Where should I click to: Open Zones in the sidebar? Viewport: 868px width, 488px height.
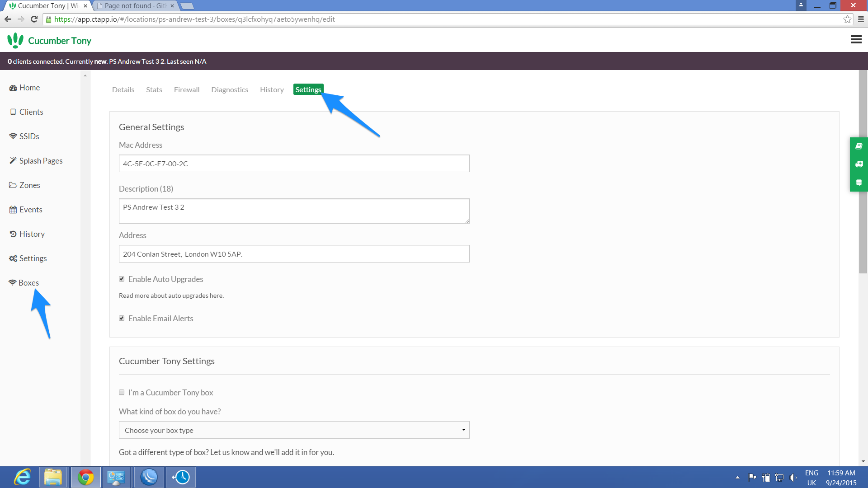29,185
